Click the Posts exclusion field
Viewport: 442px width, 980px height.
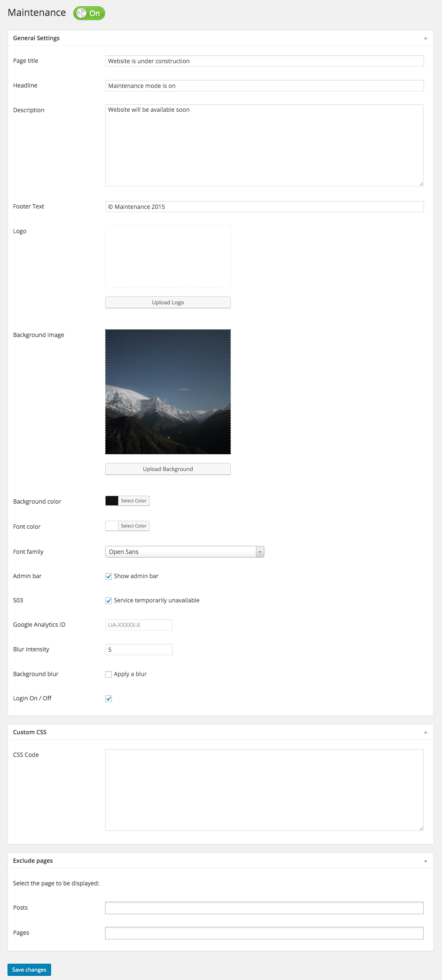point(264,908)
